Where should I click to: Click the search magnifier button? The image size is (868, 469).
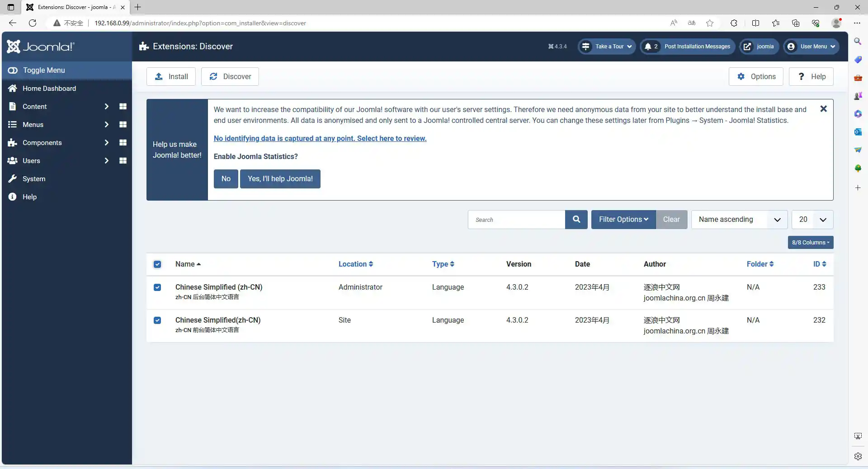[x=576, y=220]
